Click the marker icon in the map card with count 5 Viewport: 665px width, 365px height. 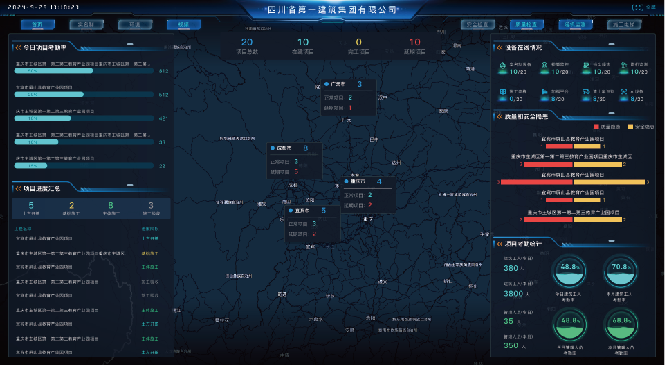[x=291, y=211]
